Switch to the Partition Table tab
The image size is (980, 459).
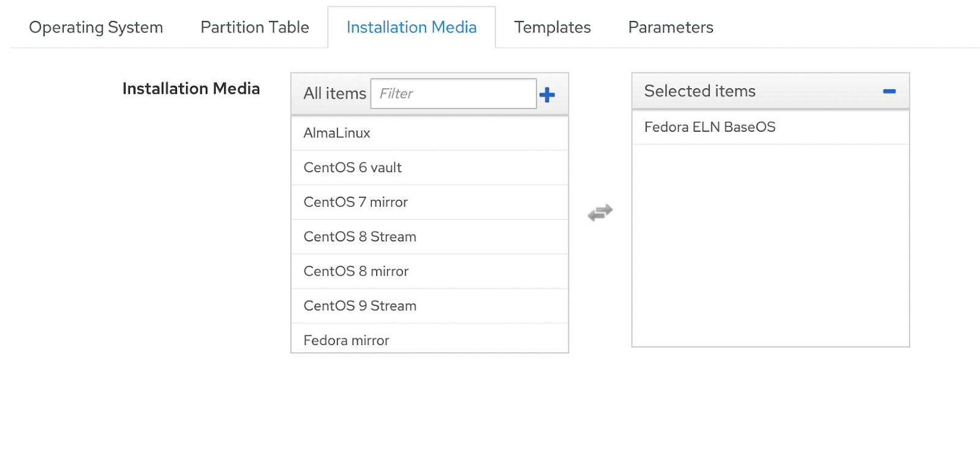pos(255,28)
